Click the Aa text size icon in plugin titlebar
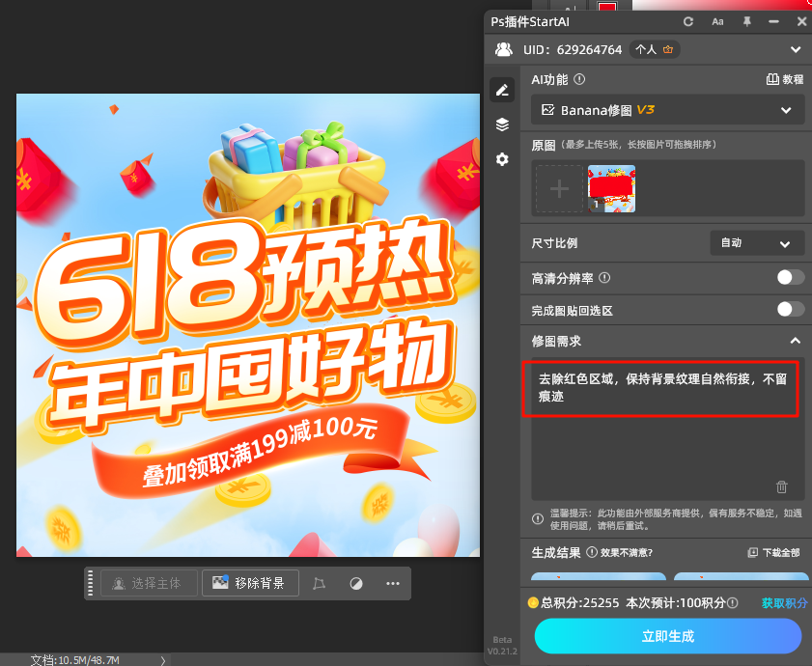Viewport: 812px width, 666px height. tap(716, 20)
